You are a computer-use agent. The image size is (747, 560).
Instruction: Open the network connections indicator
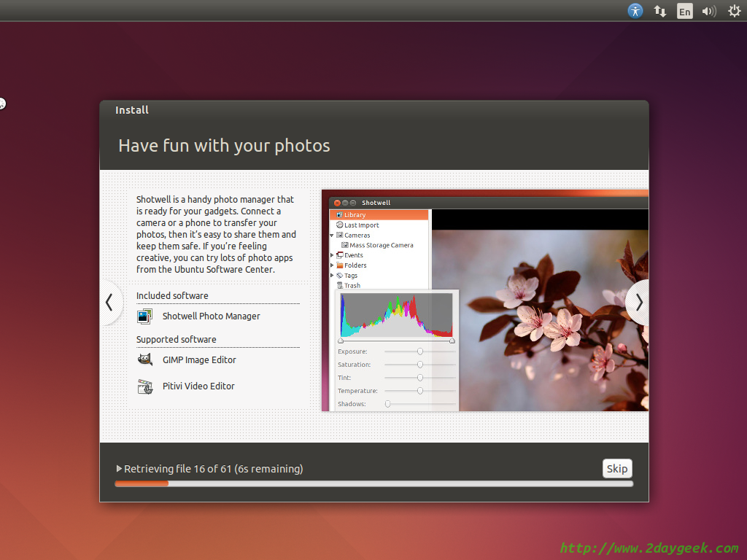660,11
